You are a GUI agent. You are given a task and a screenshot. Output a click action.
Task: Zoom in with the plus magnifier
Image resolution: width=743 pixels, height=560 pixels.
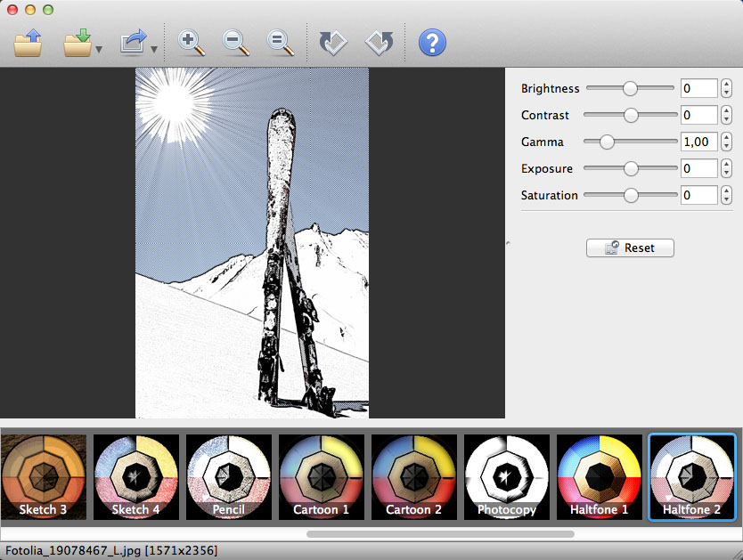tap(192, 43)
